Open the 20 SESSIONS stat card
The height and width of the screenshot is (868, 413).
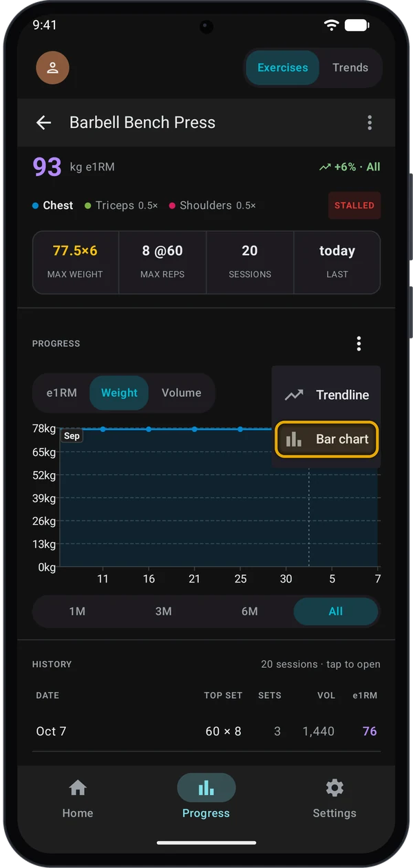(250, 263)
